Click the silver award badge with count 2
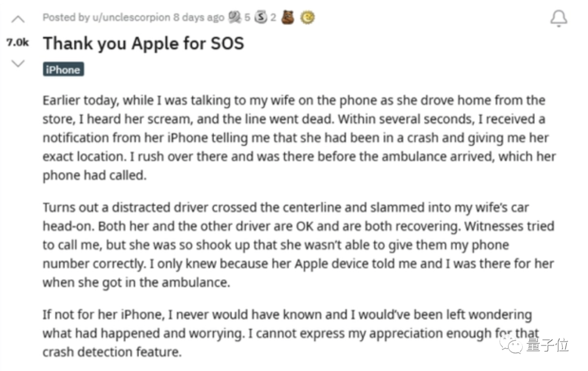Screen dimensions: 588x371 [262, 17]
